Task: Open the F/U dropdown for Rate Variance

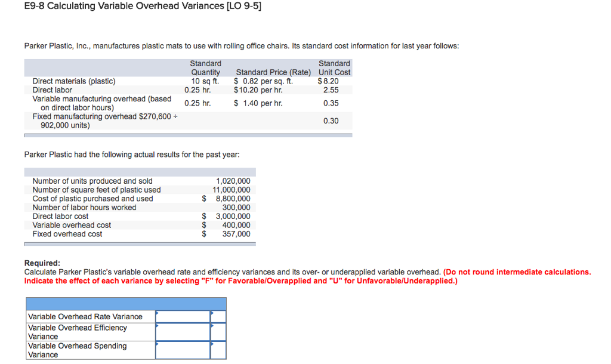Action: (218, 316)
